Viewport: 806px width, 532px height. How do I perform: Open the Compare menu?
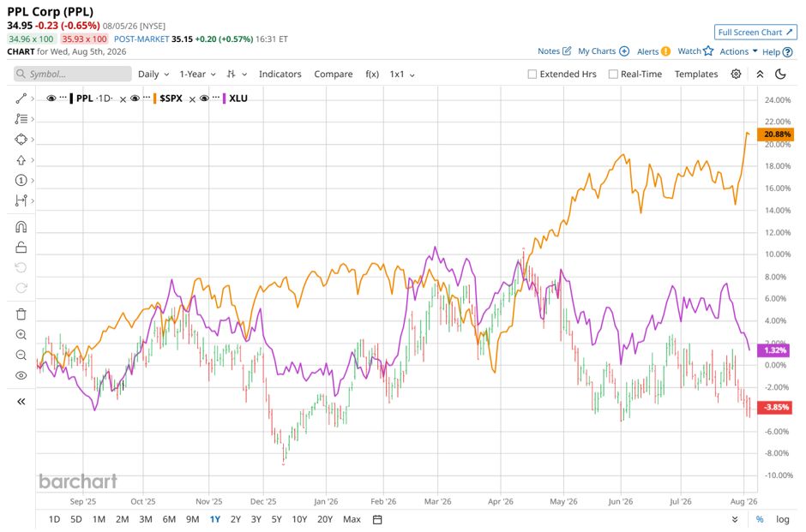tap(333, 74)
